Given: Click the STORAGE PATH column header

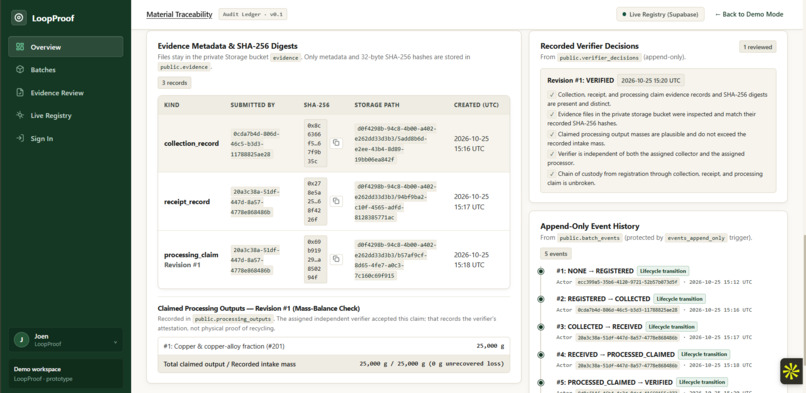Looking at the screenshot, I should 377,105.
